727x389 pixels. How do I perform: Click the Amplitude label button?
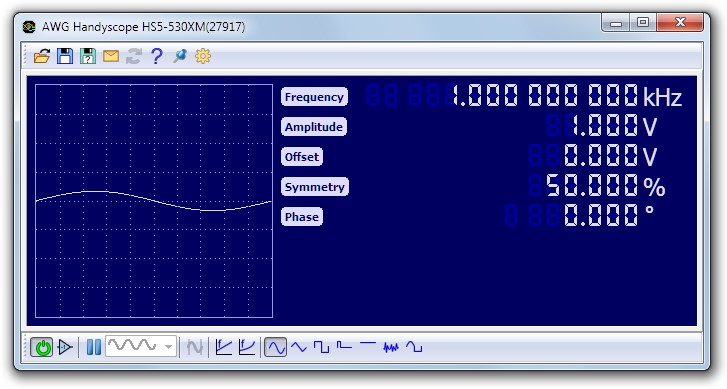[314, 127]
